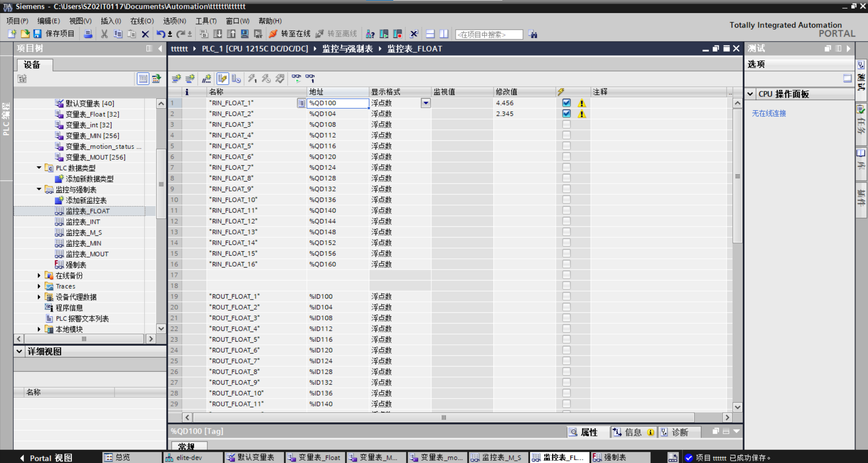Image resolution: width=868 pixels, height=463 pixels.
Task: Click the Monitor All glasses icon
Action: pos(296,79)
